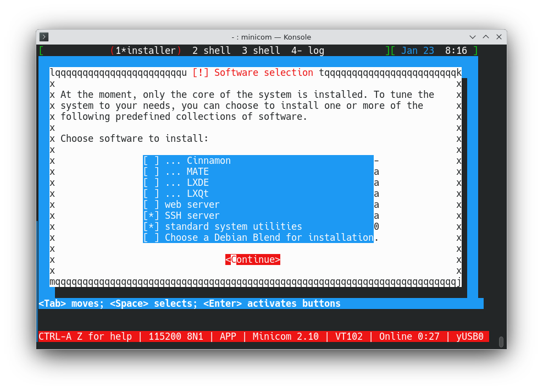Enable the LXQt checkbox

[x=151, y=194]
